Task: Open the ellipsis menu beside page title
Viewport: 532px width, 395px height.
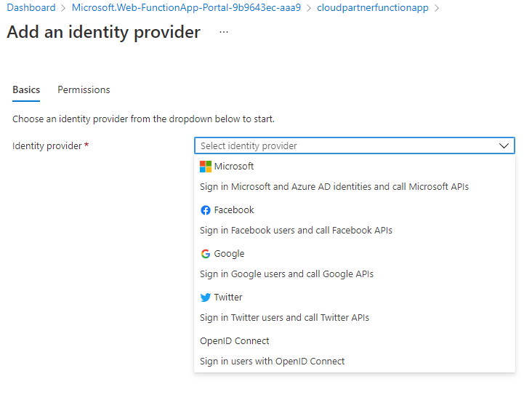Action: coord(223,33)
